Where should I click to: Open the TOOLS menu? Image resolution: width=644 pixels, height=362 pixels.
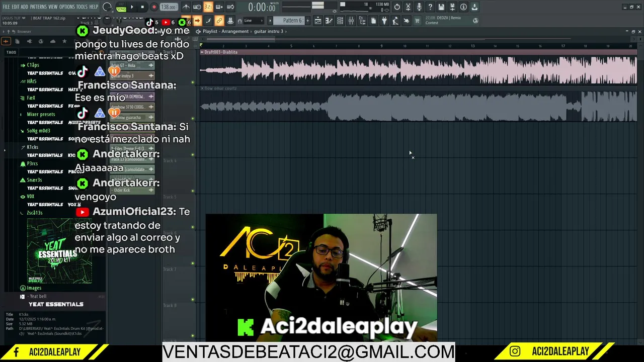[82, 7]
